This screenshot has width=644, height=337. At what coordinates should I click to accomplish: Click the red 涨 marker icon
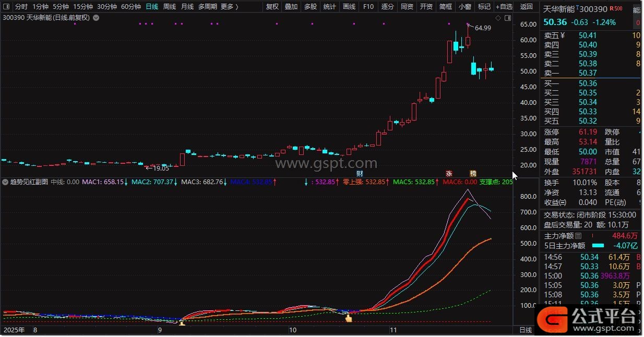pos(448,173)
